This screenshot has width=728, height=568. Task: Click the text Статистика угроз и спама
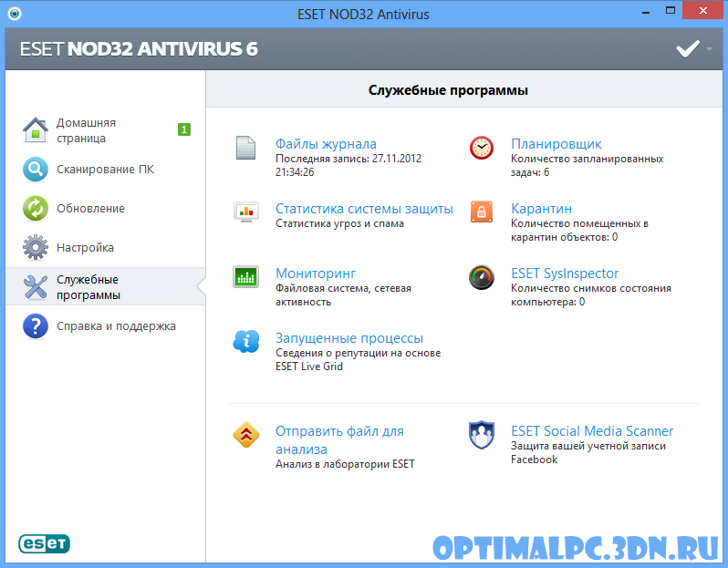[339, 223]
